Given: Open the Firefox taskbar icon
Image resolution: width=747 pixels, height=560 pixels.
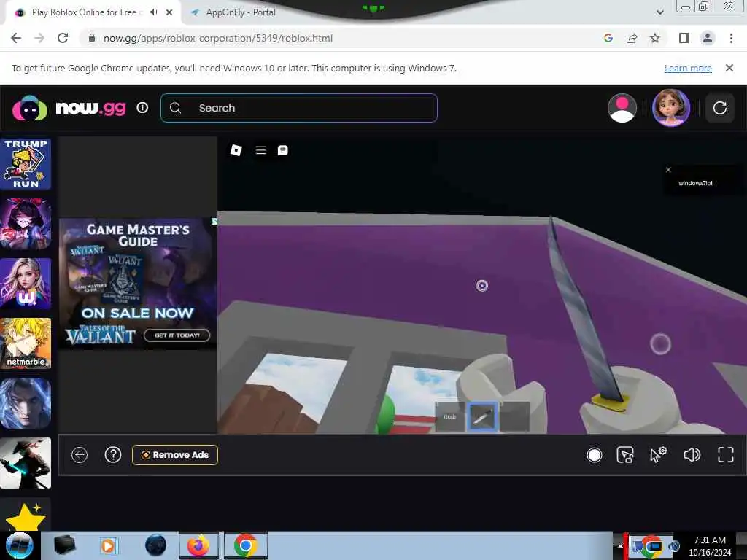Looking at the screenshot, I should point(198,545).
